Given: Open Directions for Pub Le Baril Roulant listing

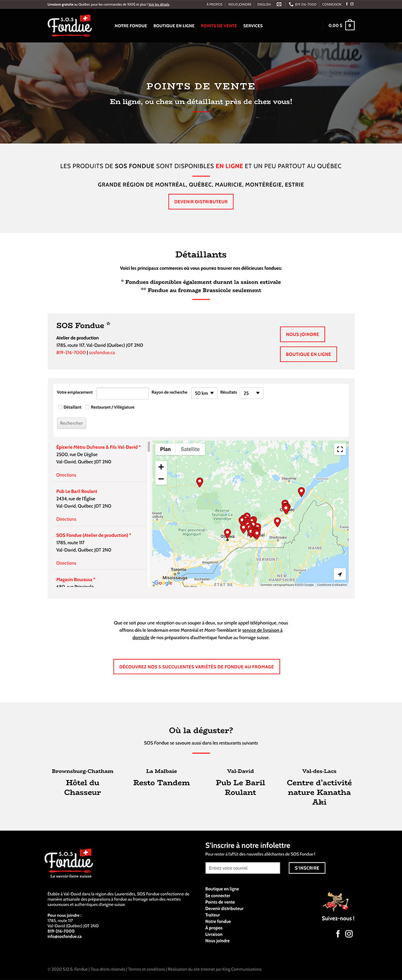Looking at the screenshot, I should tap(66, 519).
